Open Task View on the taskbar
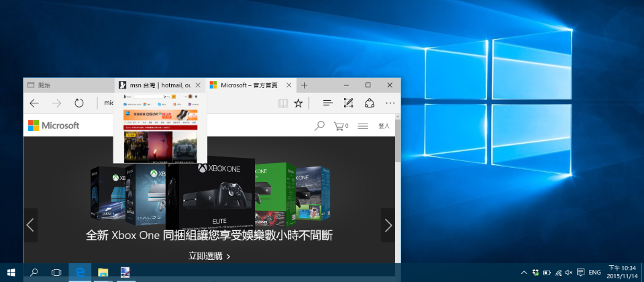644x282 pixels. point(56,272)
